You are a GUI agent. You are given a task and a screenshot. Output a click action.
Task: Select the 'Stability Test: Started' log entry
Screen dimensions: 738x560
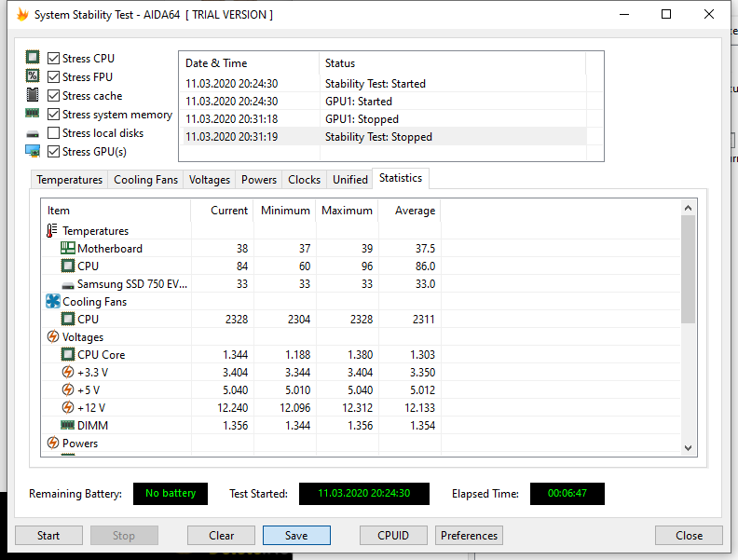[x=383, y=84]
